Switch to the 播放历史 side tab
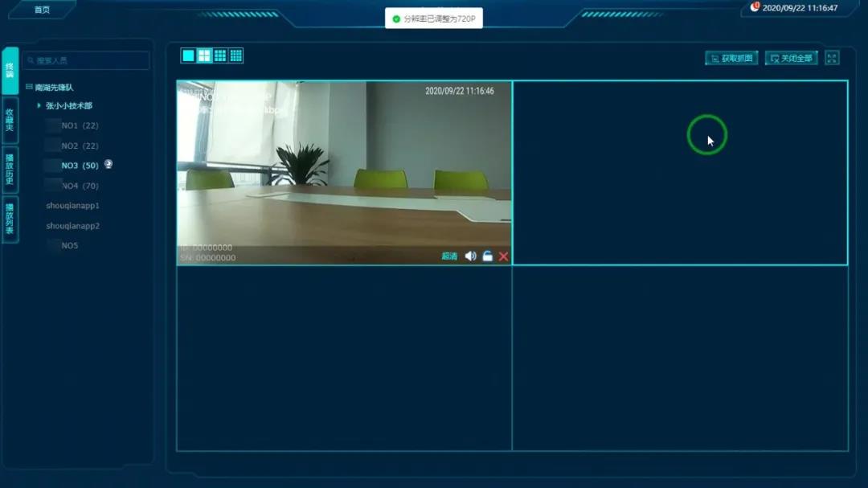 (10, 169)
